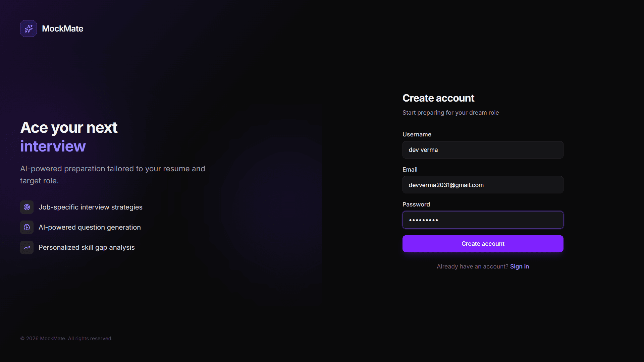Click 'Job-specific interview strategies' text
The image size is (644, 362).
tap(90, 207)
